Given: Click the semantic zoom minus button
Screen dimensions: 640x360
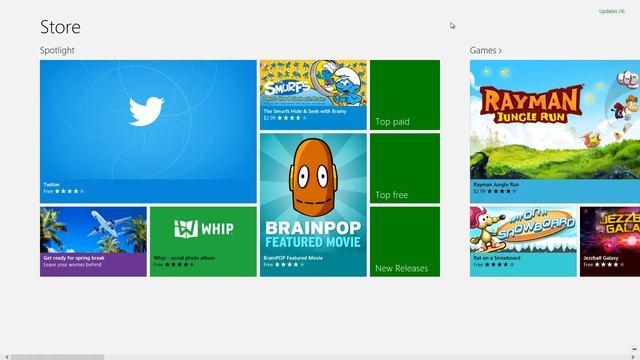Looking at the screenshot, I should 635,349.
